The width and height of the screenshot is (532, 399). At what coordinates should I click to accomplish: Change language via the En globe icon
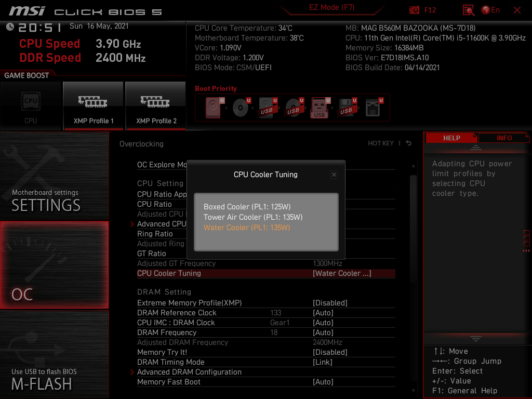click(490, 10)
